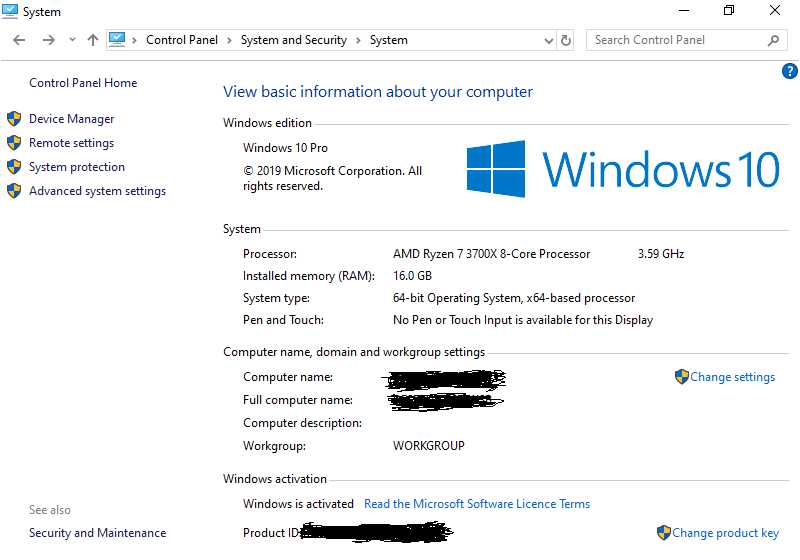Click shield icon beside Change product key
Viewport: 800px width, 560px height.
664,533
